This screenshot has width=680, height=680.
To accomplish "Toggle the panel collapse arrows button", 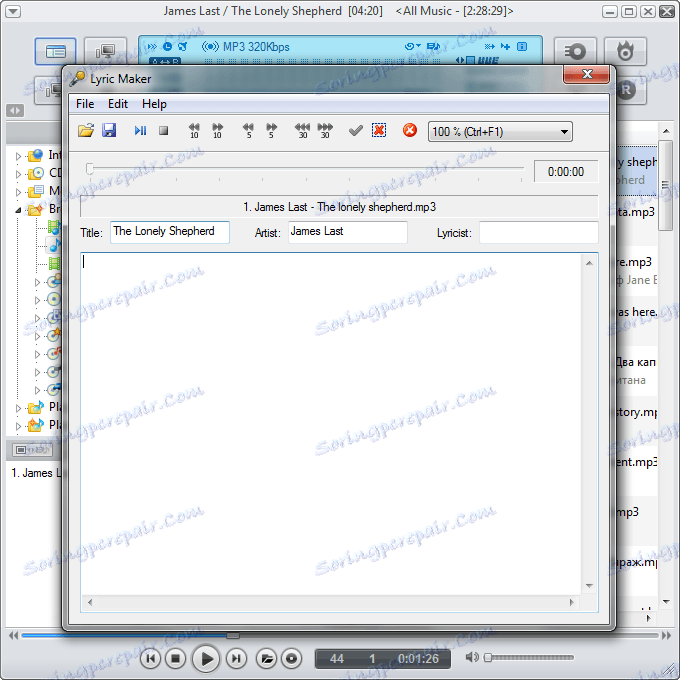I will click(15, 111).
